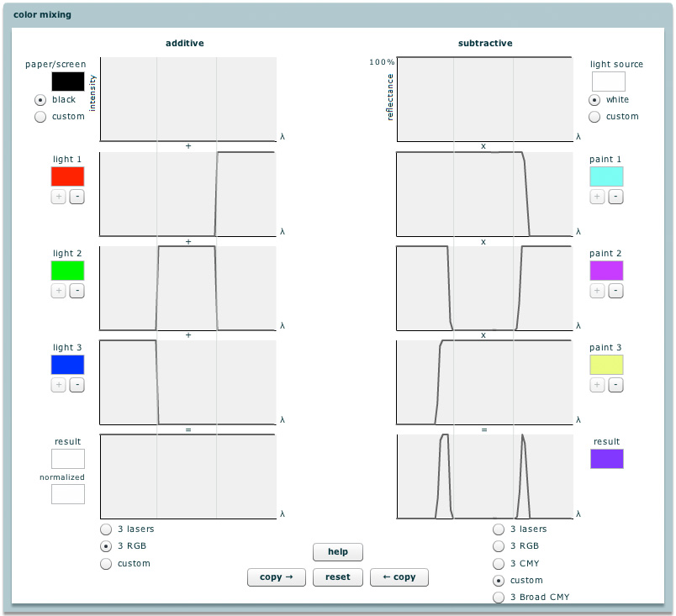676x616 pixels.
Task: Open the cyan paint 1 color swatch
Action: (x=607, y=176)
